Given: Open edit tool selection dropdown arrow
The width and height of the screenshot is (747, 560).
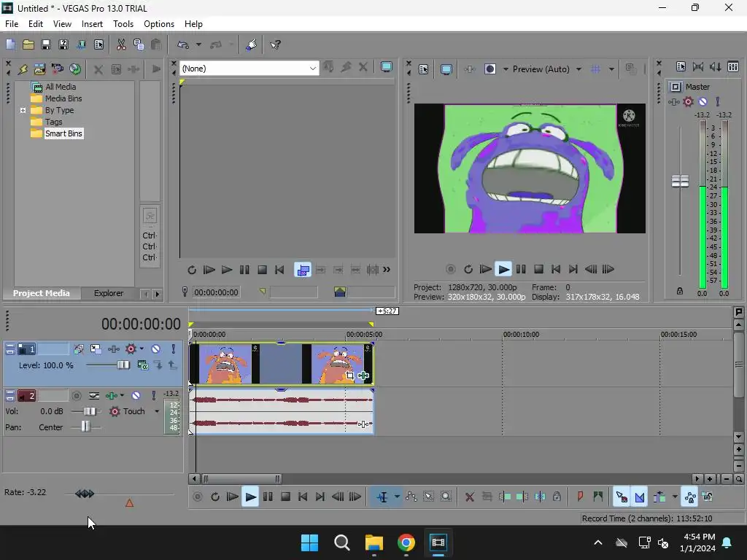Looking at the screenshot, I should (396, 497).
